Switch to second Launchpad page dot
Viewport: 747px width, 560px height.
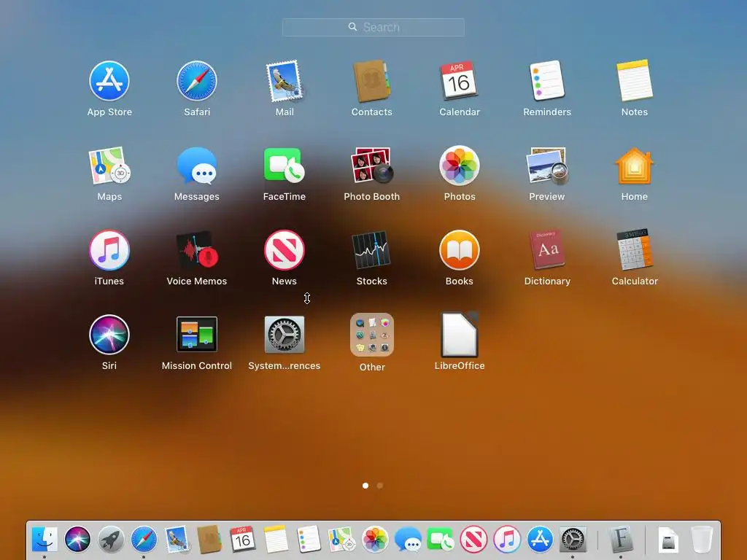pos(379,486)
